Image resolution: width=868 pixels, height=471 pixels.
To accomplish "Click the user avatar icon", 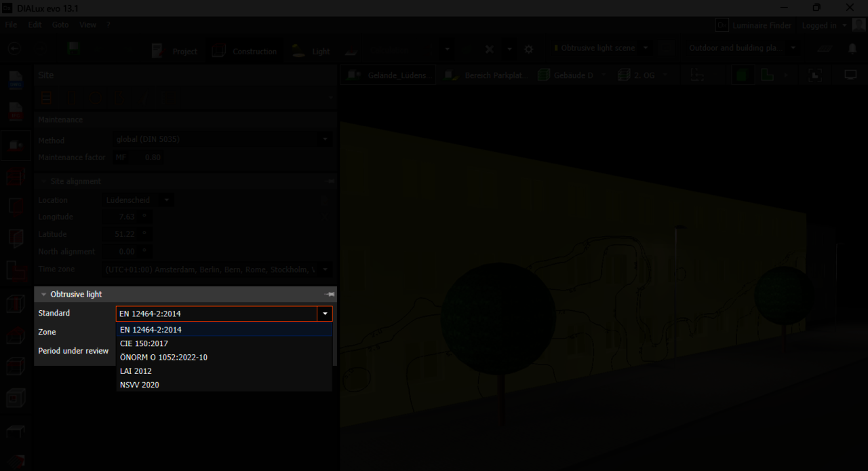I will (859, 25).
